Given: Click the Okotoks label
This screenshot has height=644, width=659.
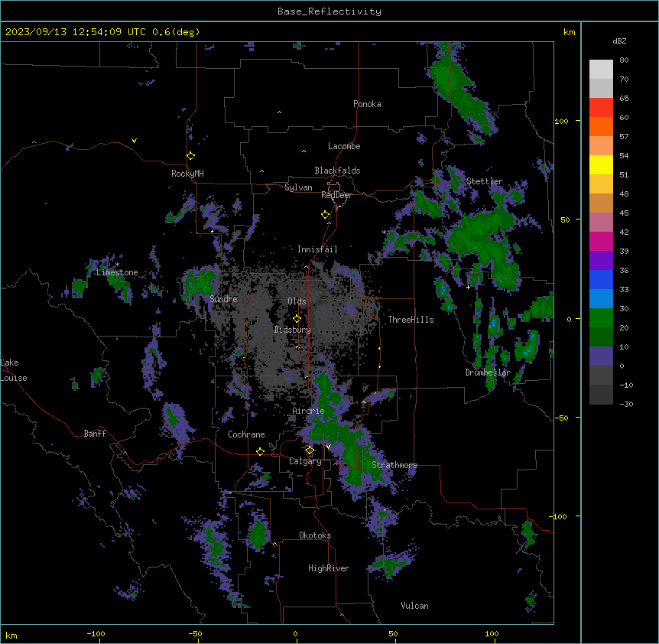Looking at the screenshot, I should 315,535.
